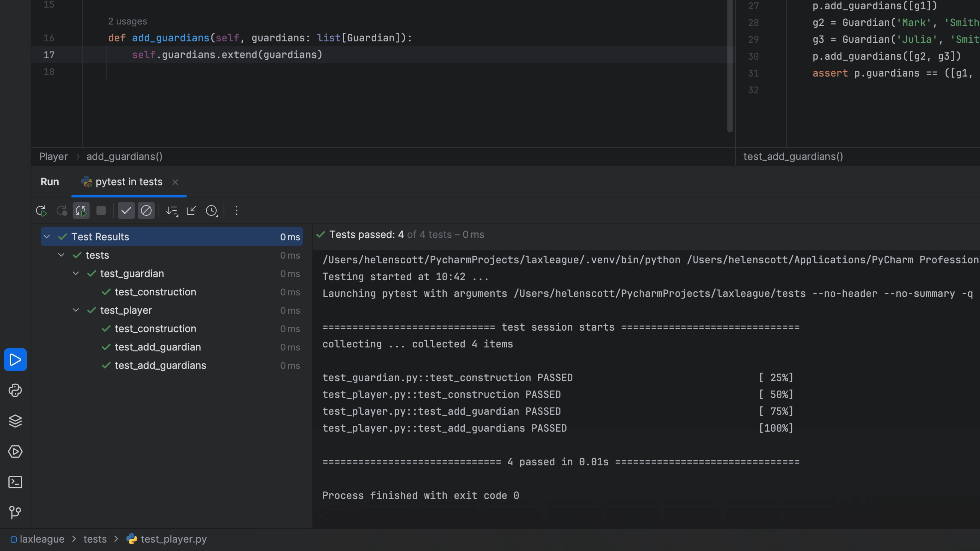The height and width of the screenshot is (551, 980).
Task: Rerun the pytest tests
Action: [41, 210]
